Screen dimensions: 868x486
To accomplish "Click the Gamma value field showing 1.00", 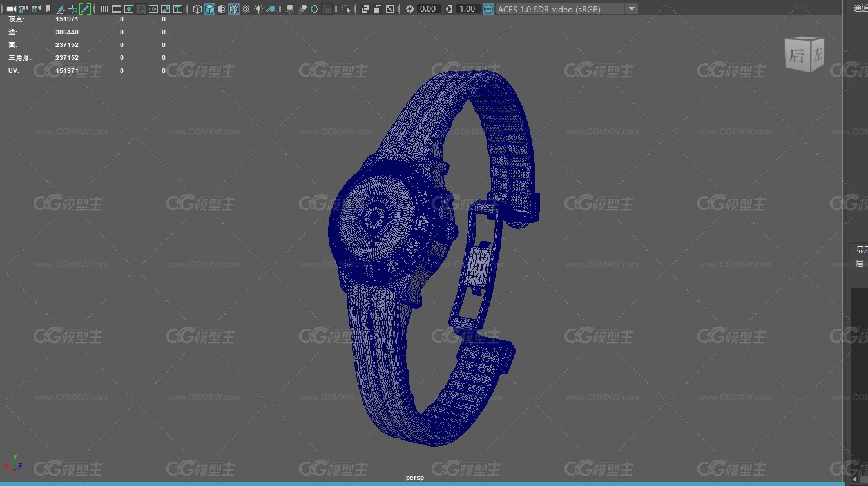I will point(467,9).
